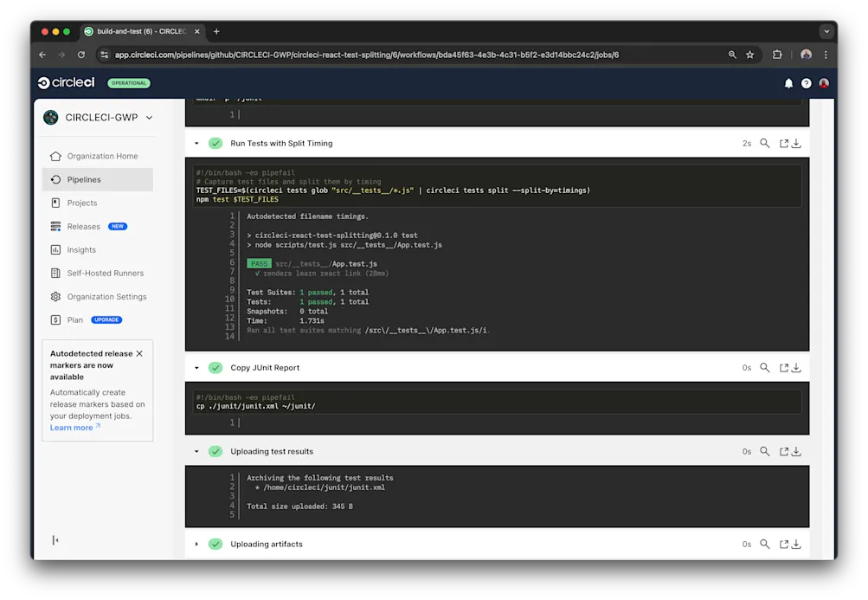The height and width of the screenshot is (600, 868).
Task: Click the Uploading test results title
Action: 272,452
